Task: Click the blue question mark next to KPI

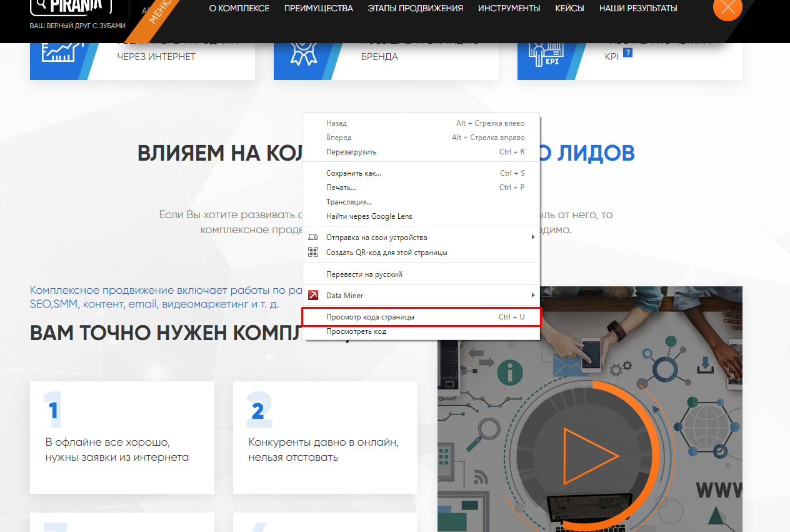Action: click(x=627, y=53)
